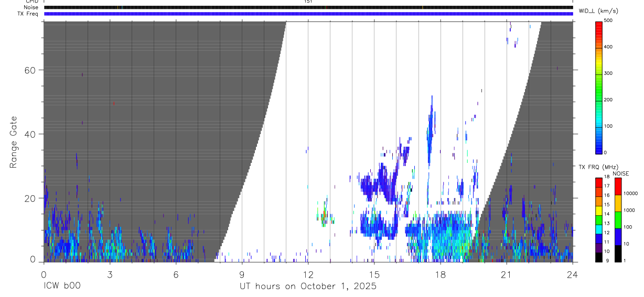644x297 pixels.
Task: Click the '15' UT hour tick on the x-axis
Action: [x=374, y=274]
